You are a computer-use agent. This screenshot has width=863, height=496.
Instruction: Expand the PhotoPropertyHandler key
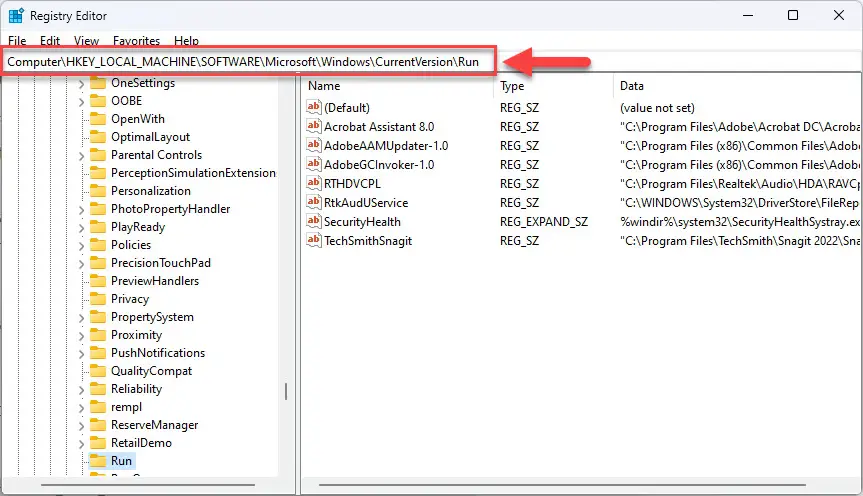coord(81,209)
